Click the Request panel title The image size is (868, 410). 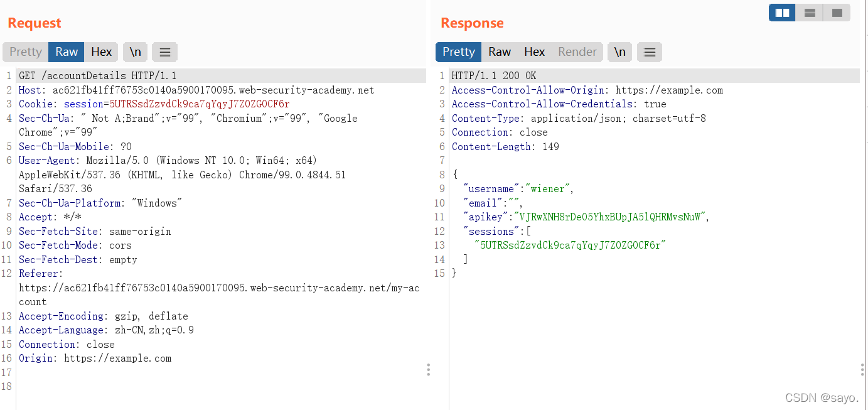(x=35, y=23)
